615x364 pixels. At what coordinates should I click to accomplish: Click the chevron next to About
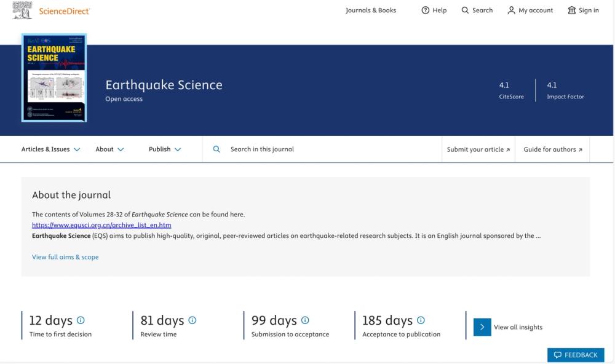pos(121,149)
